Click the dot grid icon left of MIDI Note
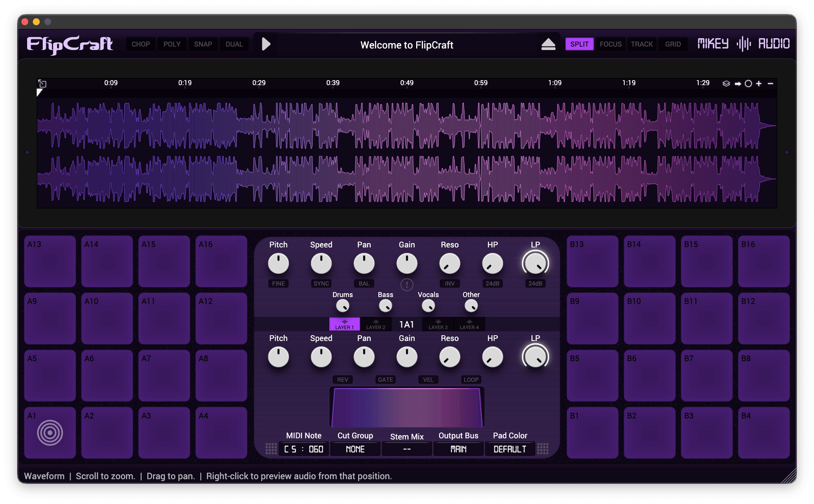 (271, 449)
